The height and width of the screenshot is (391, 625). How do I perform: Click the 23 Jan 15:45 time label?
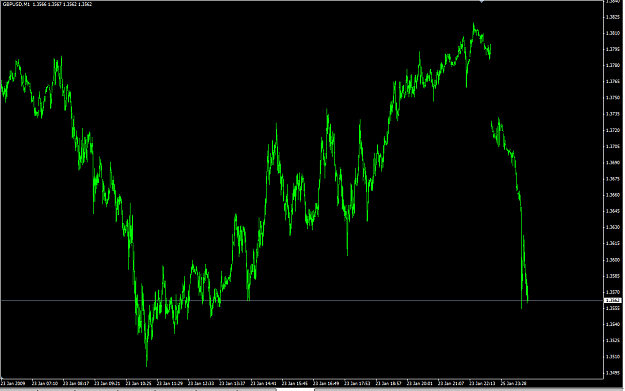pyautogui.click(x=295, y=383)
